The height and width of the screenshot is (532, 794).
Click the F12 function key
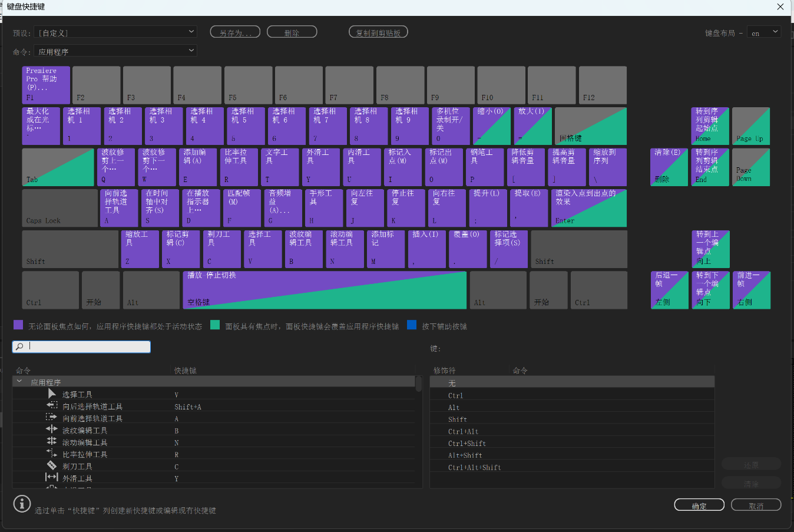pos(603,85)
